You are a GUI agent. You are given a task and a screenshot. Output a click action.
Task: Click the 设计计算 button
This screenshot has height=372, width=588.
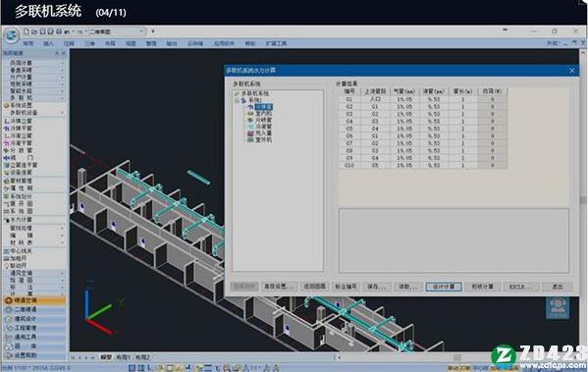pos(444,287)
